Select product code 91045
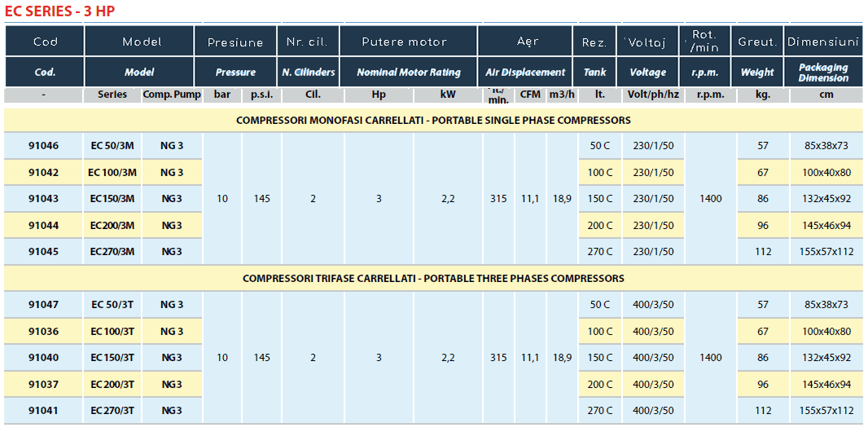The height and width of the screenshot is (432, 868). (x=43, y=251)
